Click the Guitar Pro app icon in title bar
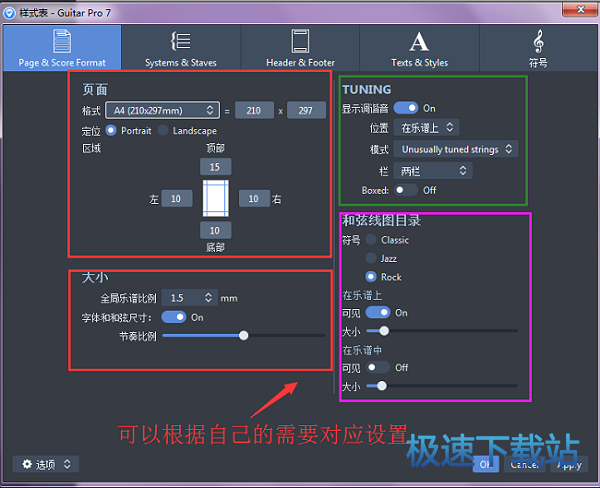 click(x=9, y=13)
